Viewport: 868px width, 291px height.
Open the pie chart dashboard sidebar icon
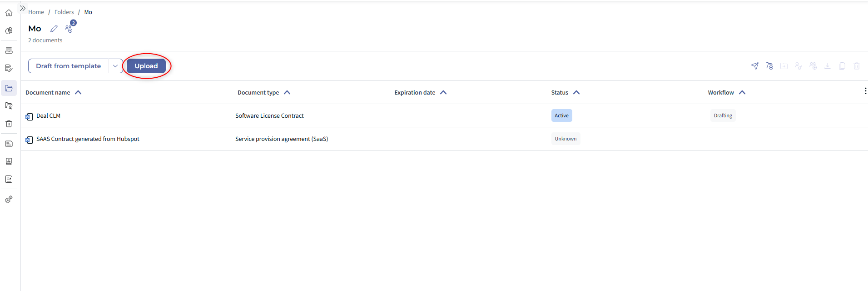click(x=9, y=30)
